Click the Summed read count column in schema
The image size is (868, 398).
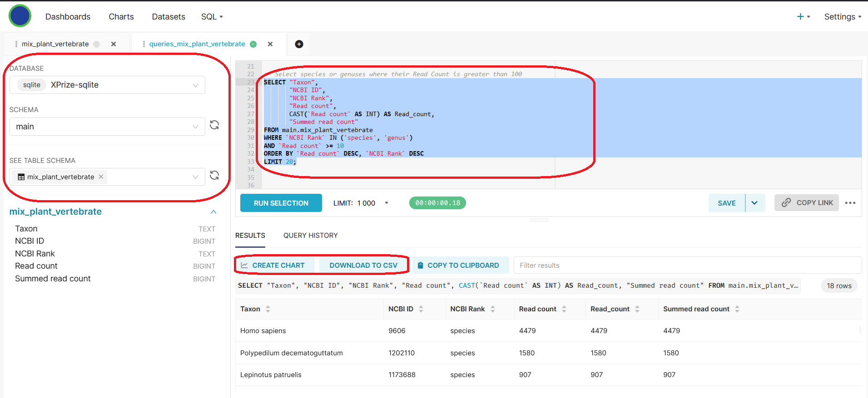(x=53, y=279)
